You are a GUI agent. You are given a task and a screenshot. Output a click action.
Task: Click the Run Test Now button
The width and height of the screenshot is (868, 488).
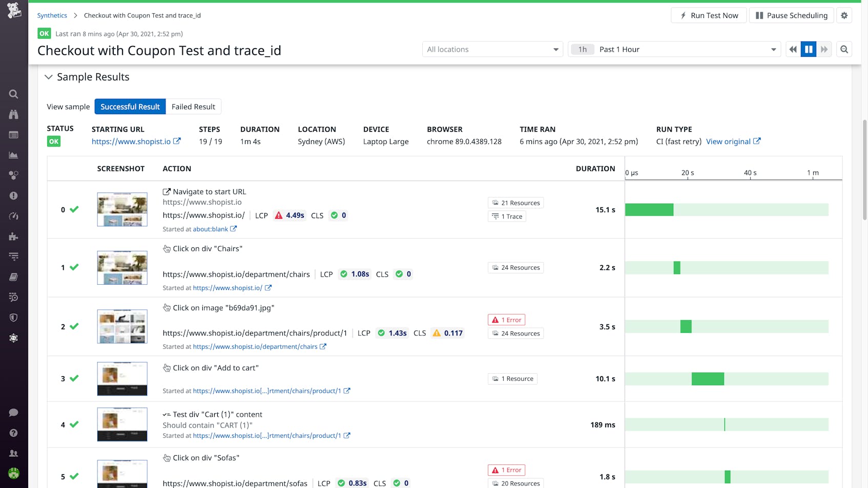tap(709, 15)
